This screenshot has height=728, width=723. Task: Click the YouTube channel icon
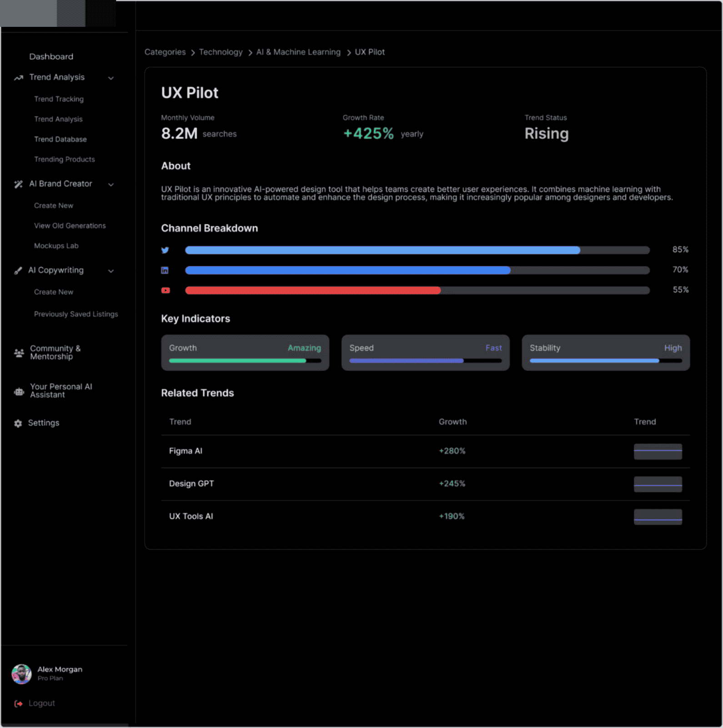166,290
